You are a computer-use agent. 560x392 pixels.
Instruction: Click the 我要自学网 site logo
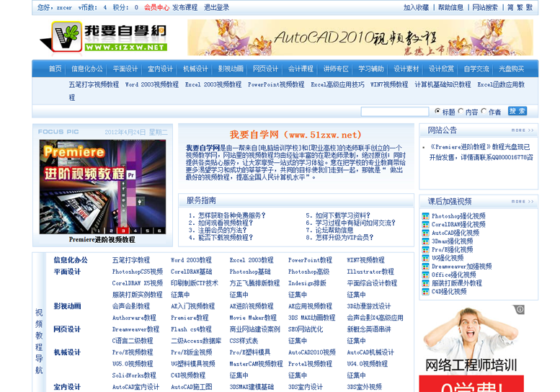tap(104, 37)
